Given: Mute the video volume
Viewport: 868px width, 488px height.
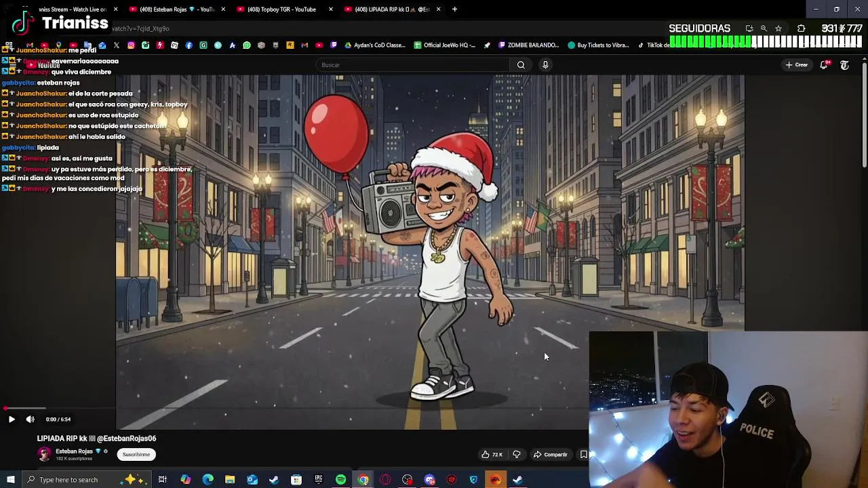Looking at the screenshot, I should click(30, 420).
